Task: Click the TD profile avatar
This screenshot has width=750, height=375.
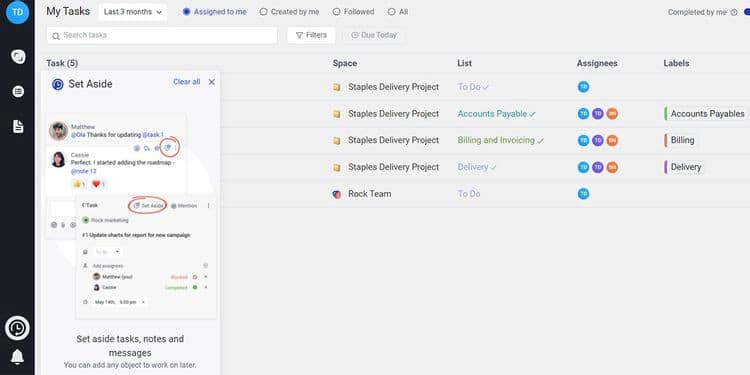Action: [17, 12]
